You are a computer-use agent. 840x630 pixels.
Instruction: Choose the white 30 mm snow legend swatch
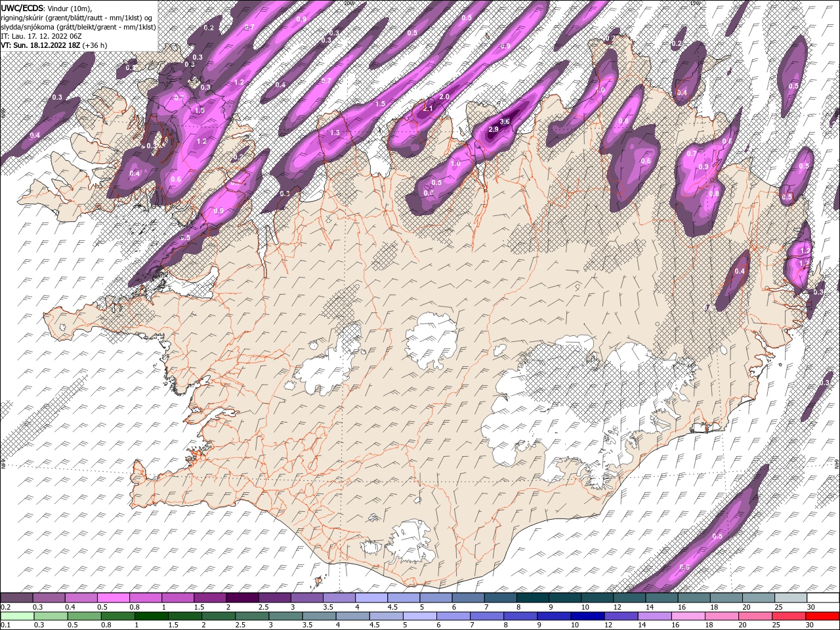(x=822, y=598)
